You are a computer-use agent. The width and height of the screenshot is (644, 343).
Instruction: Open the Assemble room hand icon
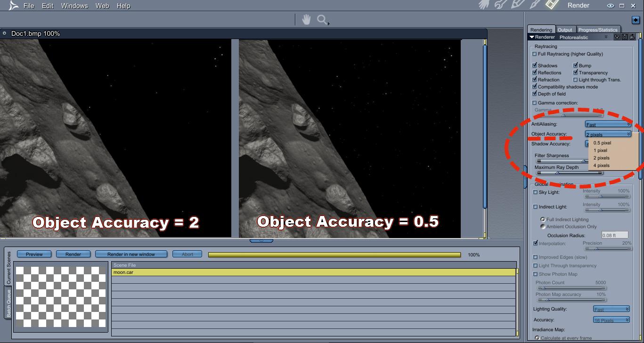coord(484,5)
